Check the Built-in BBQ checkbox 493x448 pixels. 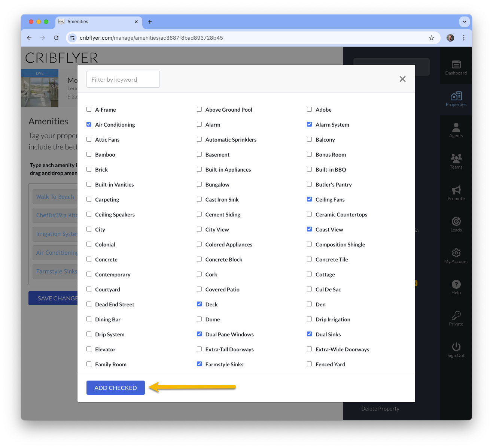coord(310,169)
